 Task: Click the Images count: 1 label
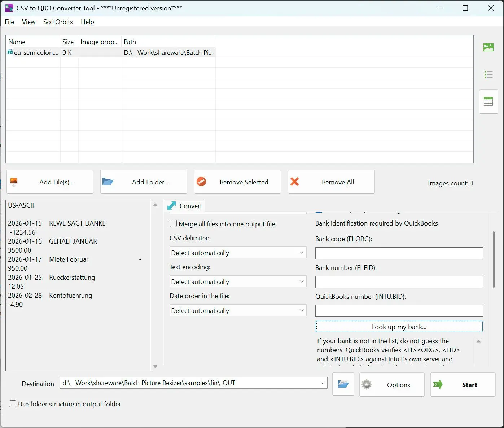click(450, 183)
